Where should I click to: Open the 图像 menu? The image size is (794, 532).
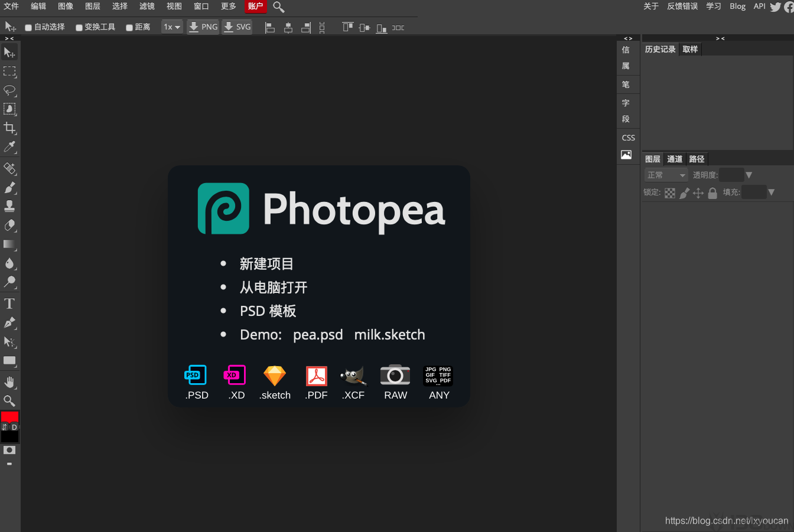click(66, 6)
